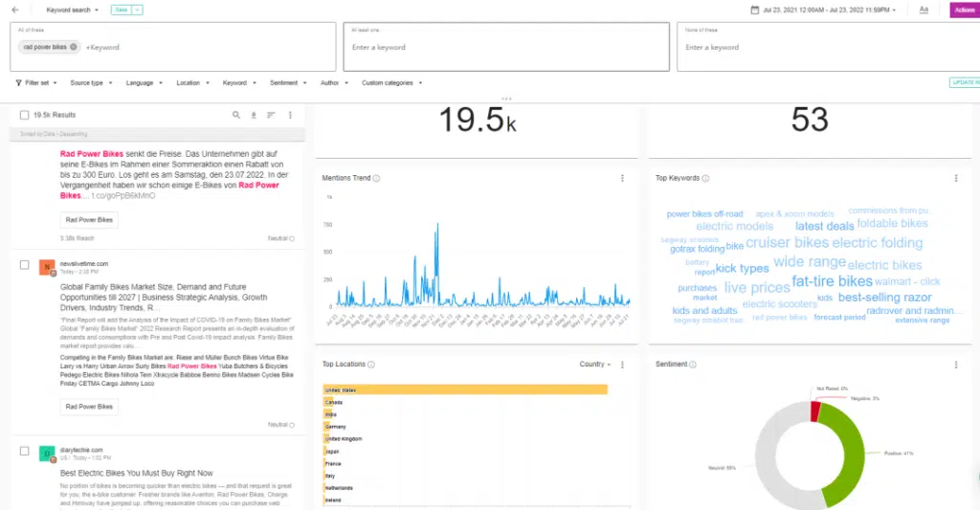Click the Rad Power Bikes tag under the German post
Viewport: 980px width, 510px height.
pos(89,220)
